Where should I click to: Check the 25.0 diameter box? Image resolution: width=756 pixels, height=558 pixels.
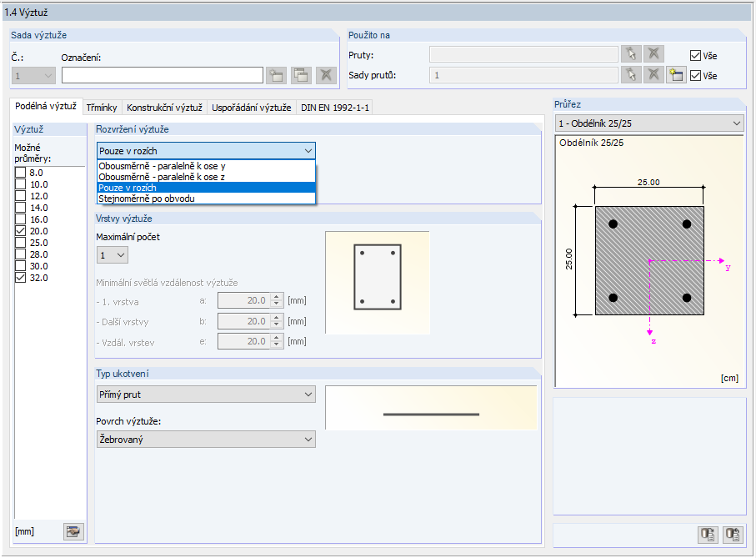pyautogui.click(x=20, y=243)
